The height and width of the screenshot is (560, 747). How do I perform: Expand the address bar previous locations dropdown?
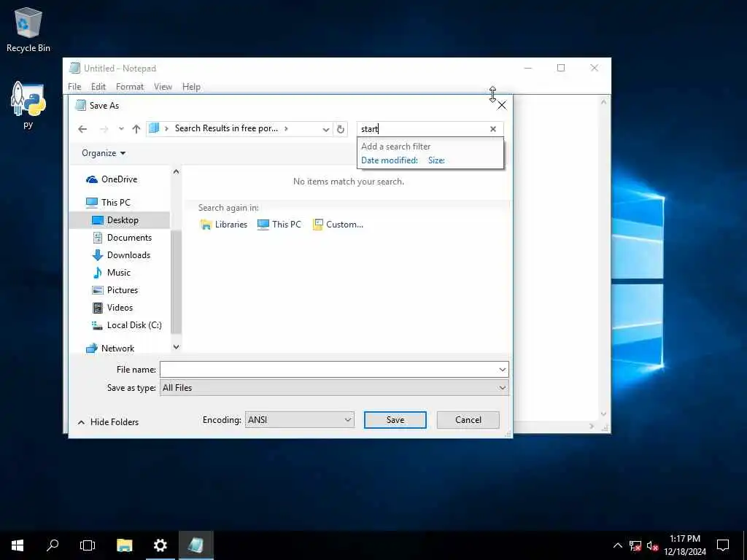point(326,129)
